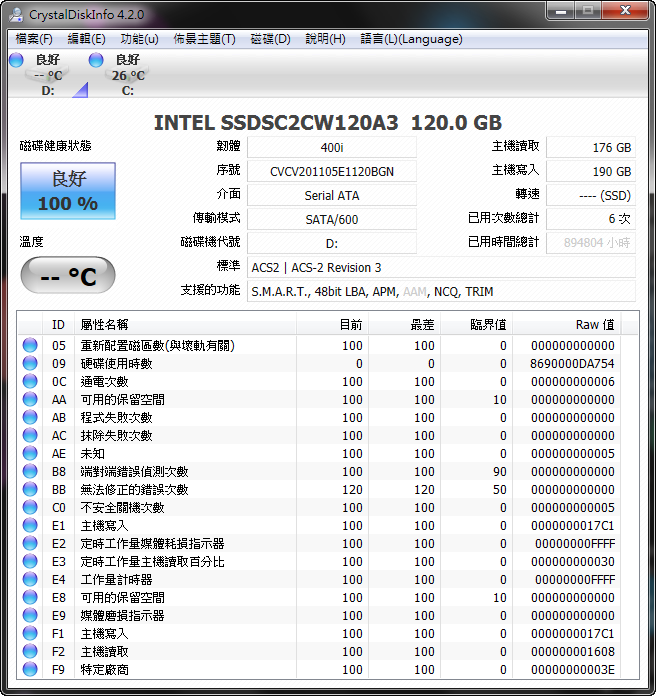Screen dimensions: 656x696
Task: Open the 功能(u) menu
Action: 139,39
